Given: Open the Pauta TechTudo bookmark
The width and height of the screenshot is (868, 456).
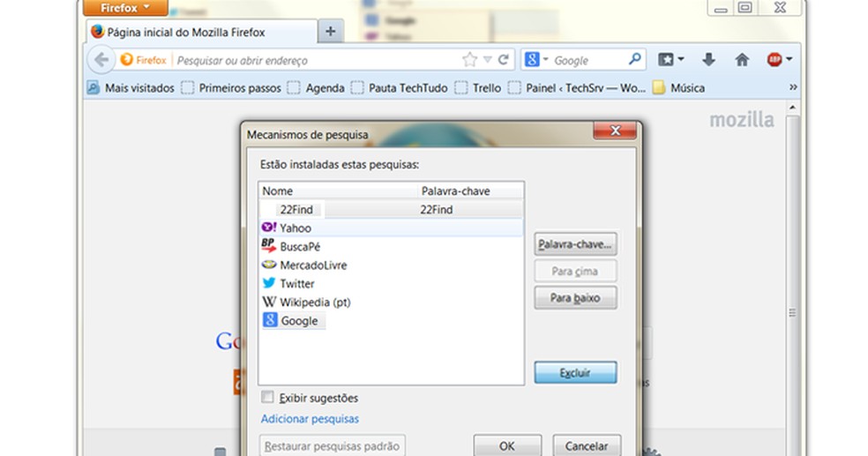Looking at the screenshot, I should (399, 88).
